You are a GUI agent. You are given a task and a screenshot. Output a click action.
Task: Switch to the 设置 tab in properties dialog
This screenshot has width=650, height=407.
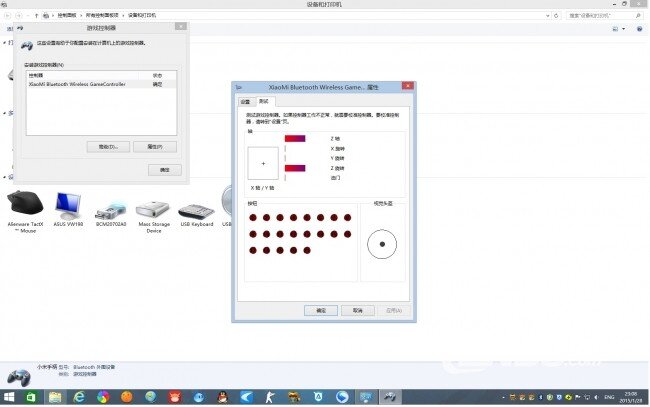[245, 102]
